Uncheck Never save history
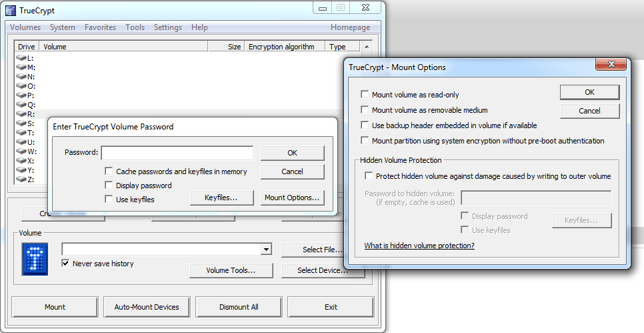 pos(65,263)
